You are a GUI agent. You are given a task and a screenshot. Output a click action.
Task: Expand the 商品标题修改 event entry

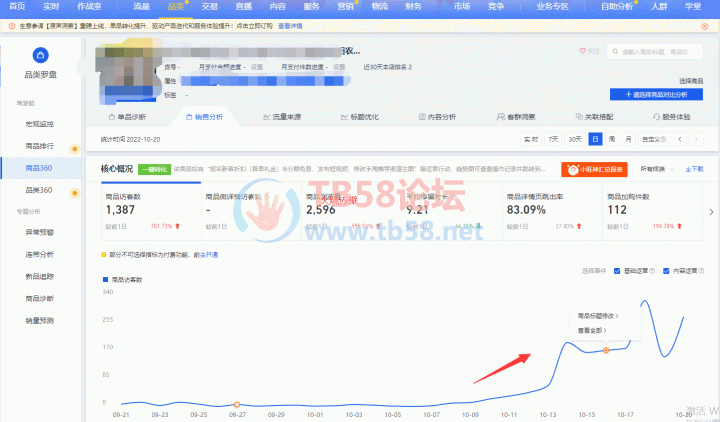pos(598,316)
